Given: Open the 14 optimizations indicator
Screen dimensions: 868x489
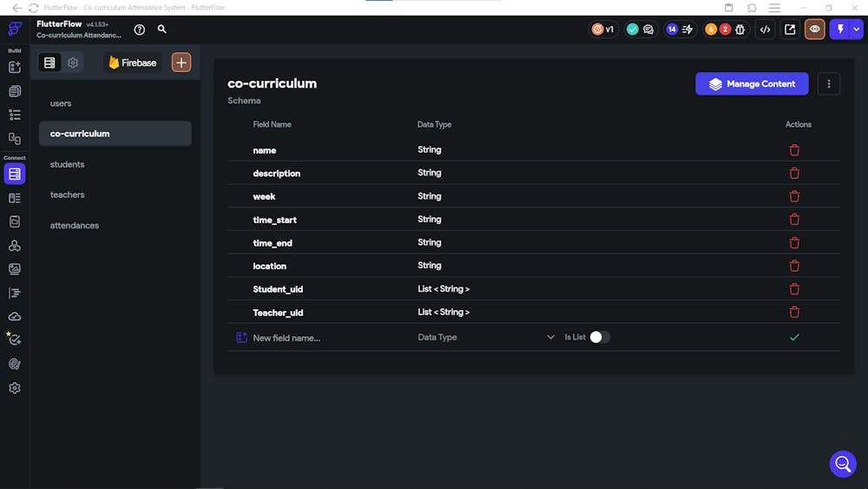Looking at the screenshot, I should tap(680, 30).
